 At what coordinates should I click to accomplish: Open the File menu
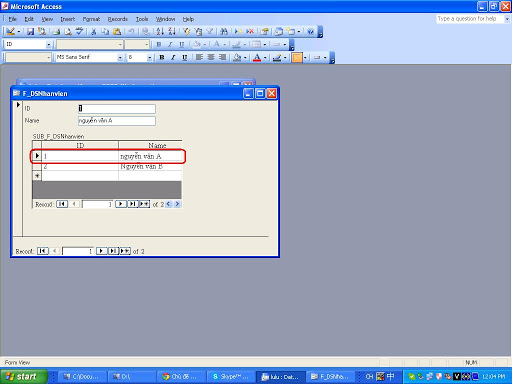tap(12, 19)
